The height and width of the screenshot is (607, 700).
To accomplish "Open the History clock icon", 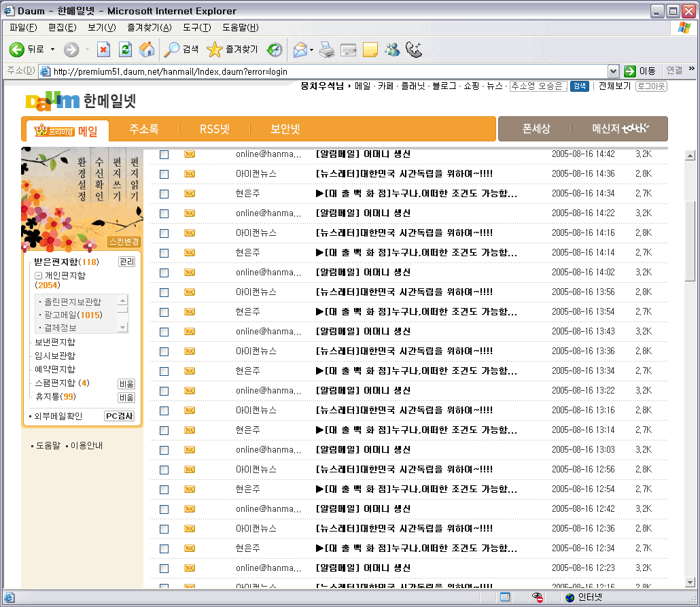I will pos(275,50).
